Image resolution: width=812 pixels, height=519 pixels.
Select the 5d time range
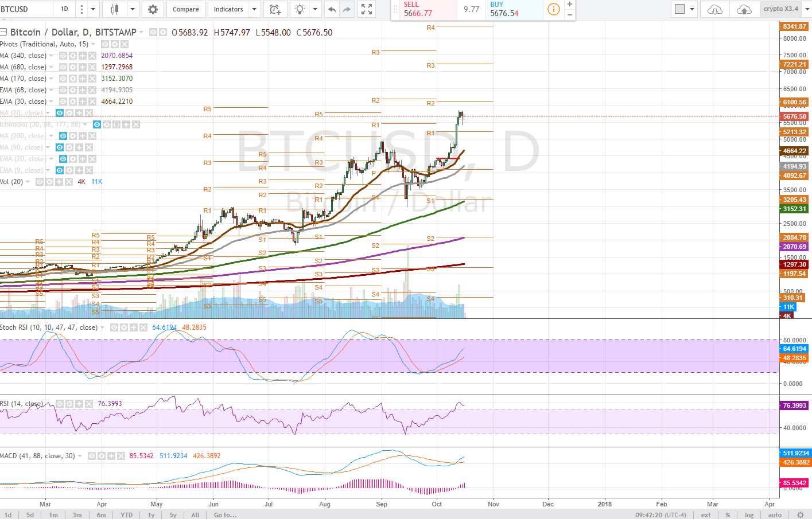(30, 515)
